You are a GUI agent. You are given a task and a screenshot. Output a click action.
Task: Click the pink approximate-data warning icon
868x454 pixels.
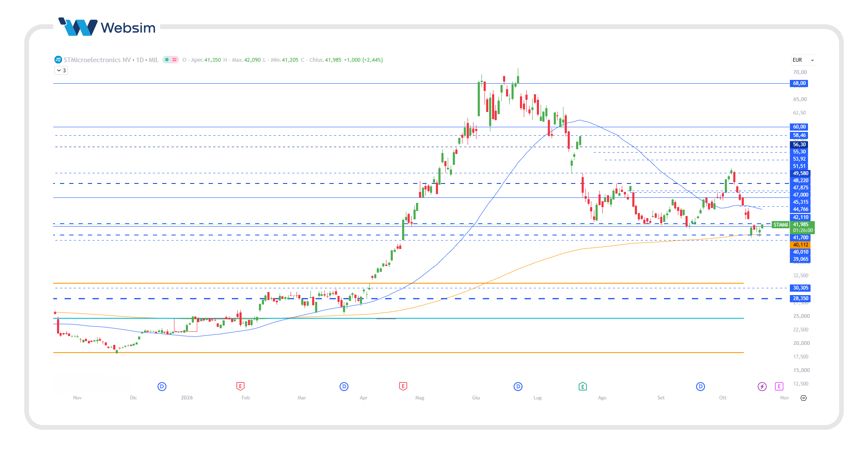(174, 60)
